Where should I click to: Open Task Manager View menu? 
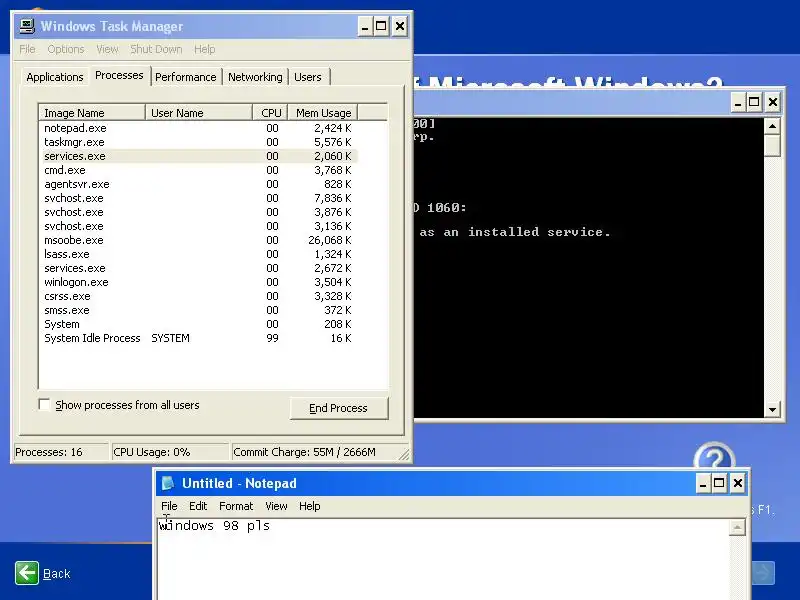107,49
